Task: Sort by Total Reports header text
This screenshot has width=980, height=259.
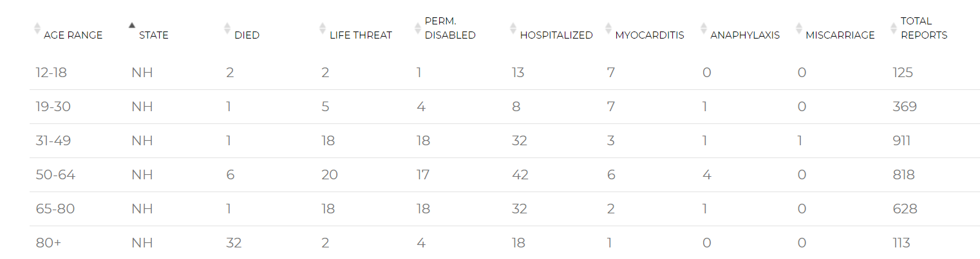Action: [x=924, y=28]
